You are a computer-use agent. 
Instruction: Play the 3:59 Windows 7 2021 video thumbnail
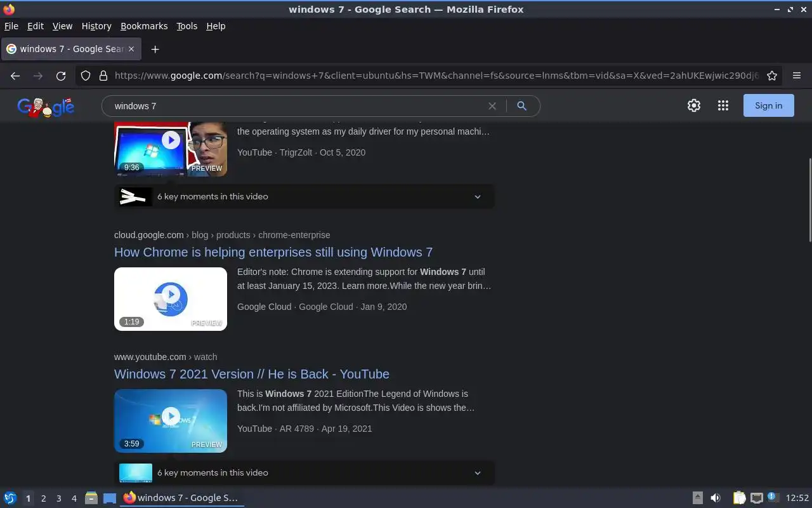click(x=171, y=421)
